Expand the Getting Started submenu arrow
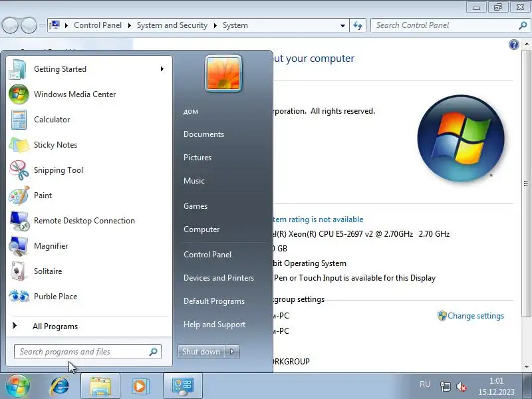The image size is (532, 399). click(162, 69)
